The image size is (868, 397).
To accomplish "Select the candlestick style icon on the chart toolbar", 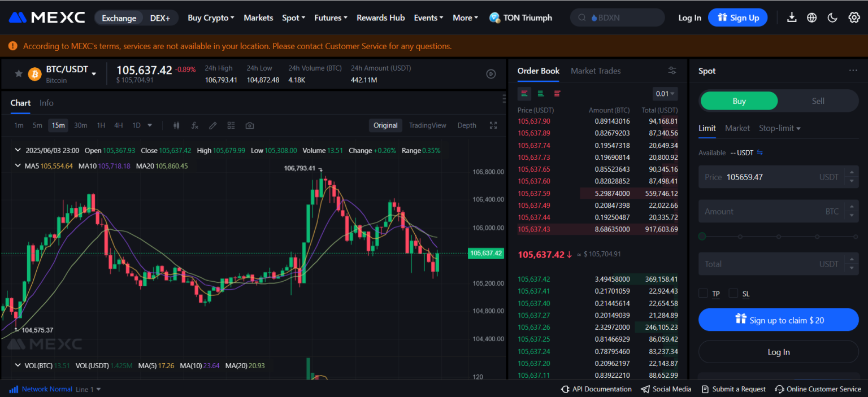I will [x=176, y=125].
